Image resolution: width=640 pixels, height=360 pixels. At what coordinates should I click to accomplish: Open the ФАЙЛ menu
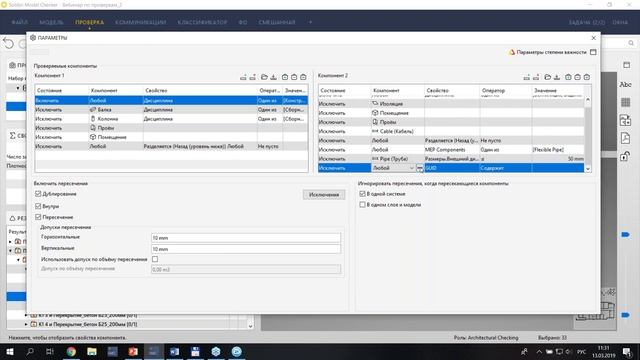(20, 22)
